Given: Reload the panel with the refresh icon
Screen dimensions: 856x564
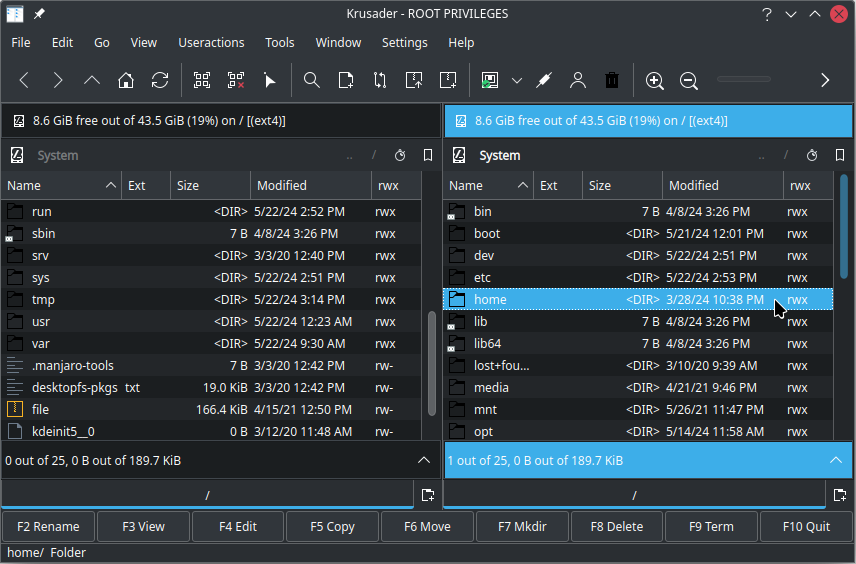Looking at the screenshot, I should point(160,81).
